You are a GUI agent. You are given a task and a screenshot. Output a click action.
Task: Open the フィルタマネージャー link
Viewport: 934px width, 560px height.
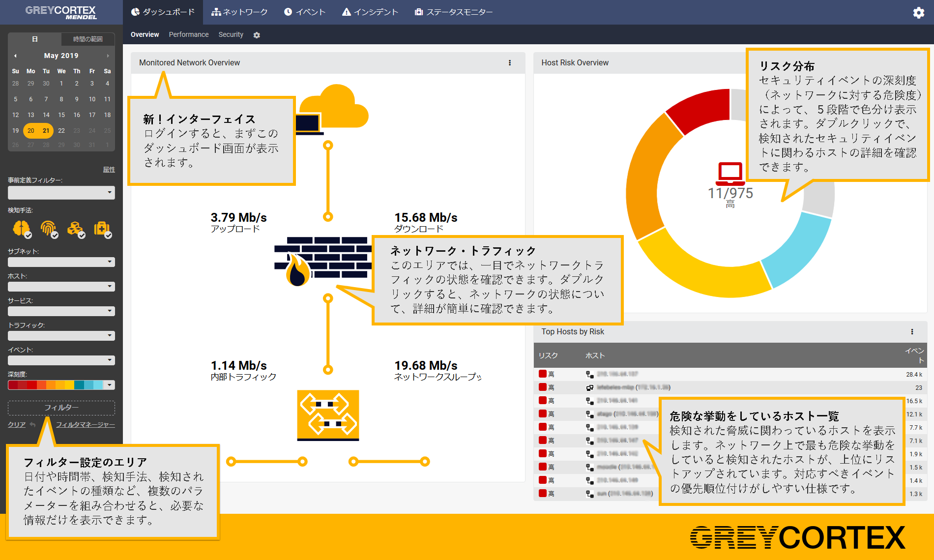coord(86,425)
